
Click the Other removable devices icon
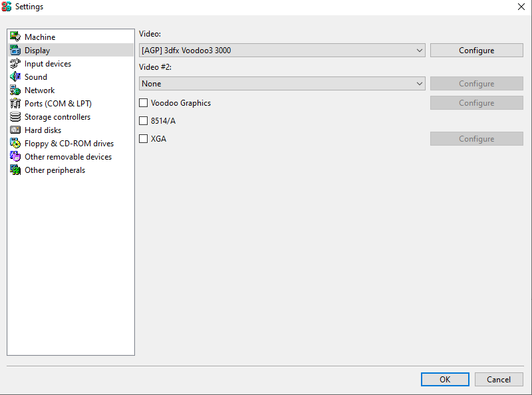point(15,156)
